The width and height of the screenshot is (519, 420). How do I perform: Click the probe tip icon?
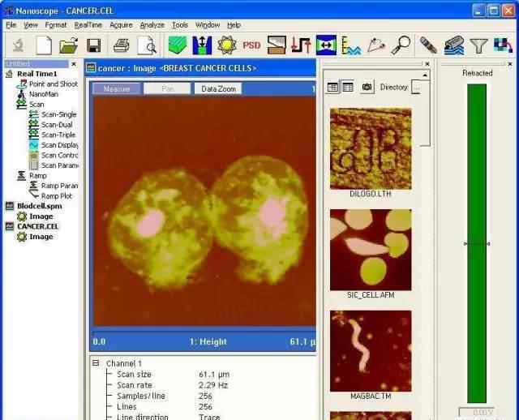point(428,45)
